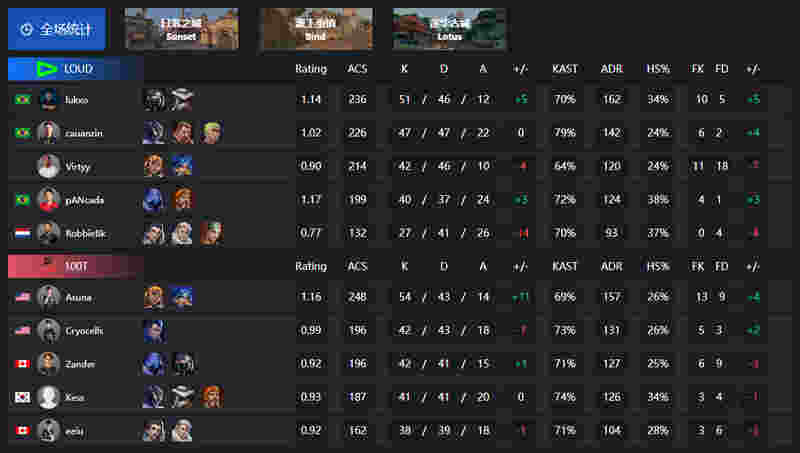Click Asuna's player avatar
800x453 pixels.
tap(48, 297)
